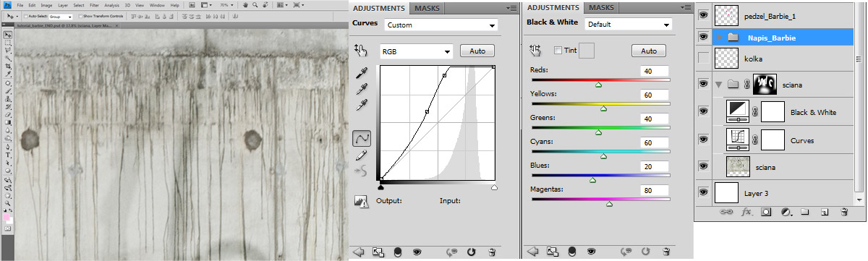Click the Reds slider handle

coord(598,85)
